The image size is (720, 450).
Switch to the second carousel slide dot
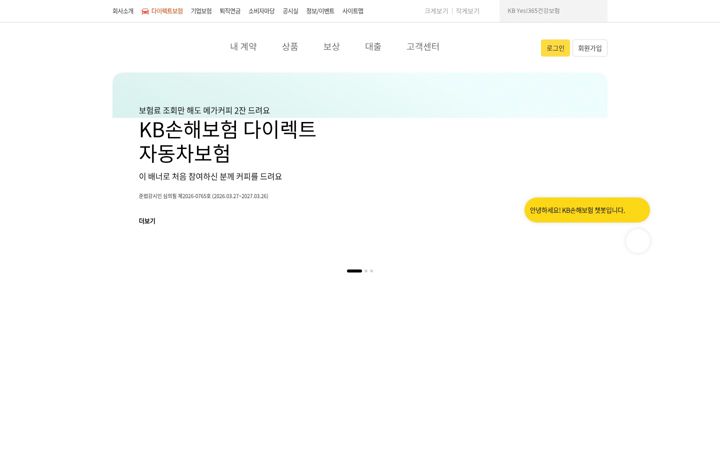pyautogui.click(x=366, y=271)
